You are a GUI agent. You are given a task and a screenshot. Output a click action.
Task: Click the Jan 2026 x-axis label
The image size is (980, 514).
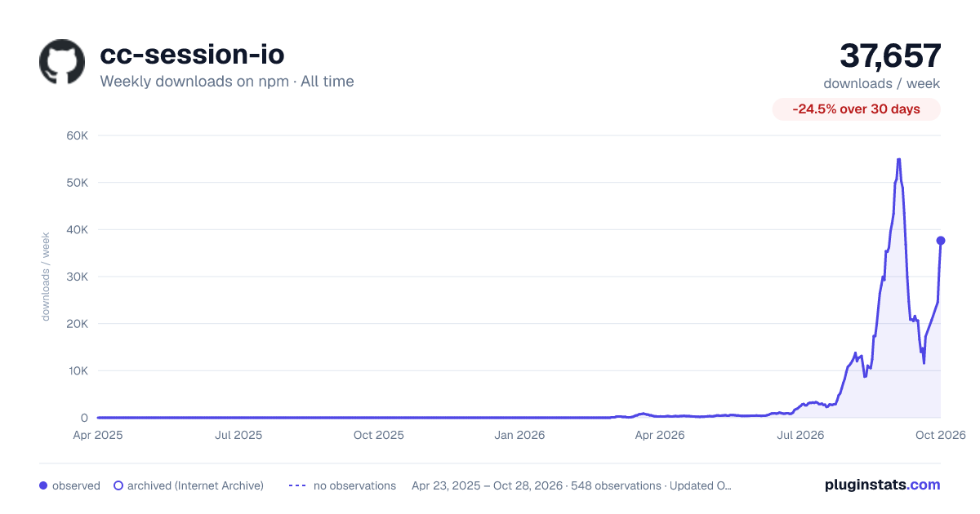click(520, 435)
